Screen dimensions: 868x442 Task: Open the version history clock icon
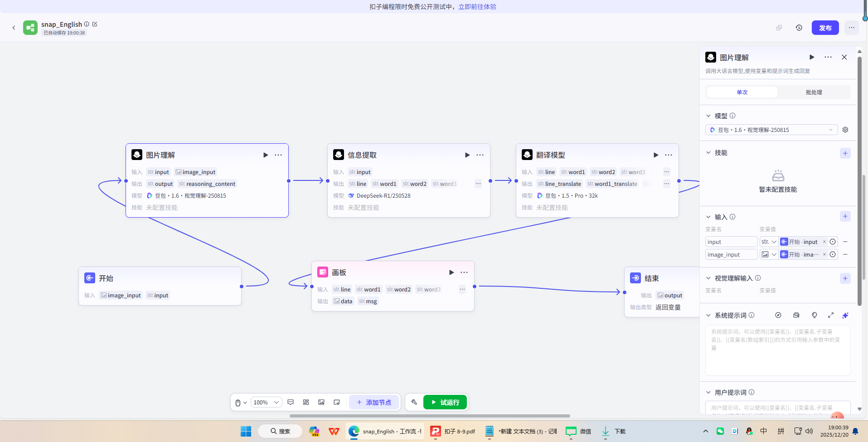799,28
